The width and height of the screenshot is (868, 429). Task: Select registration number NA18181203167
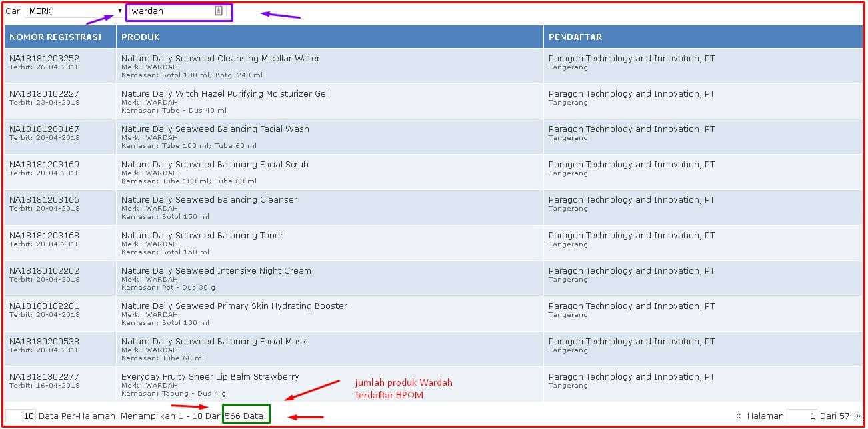[x=44, y=129]
